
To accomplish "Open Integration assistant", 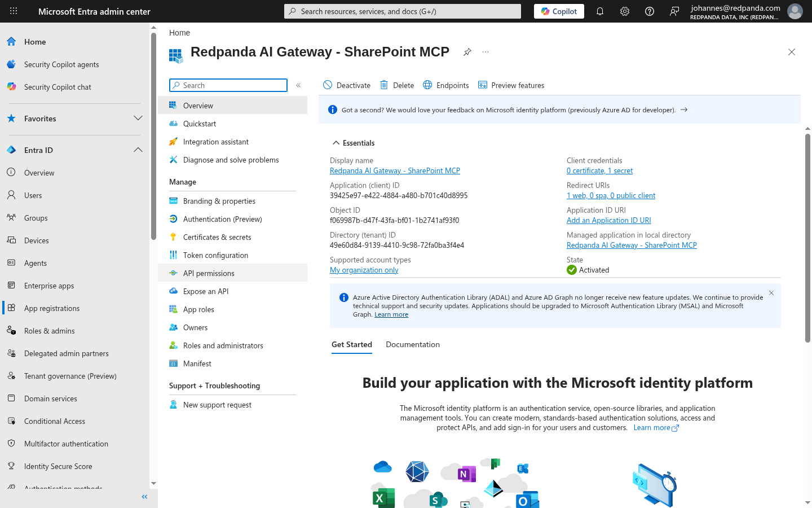I will point(232,142).
